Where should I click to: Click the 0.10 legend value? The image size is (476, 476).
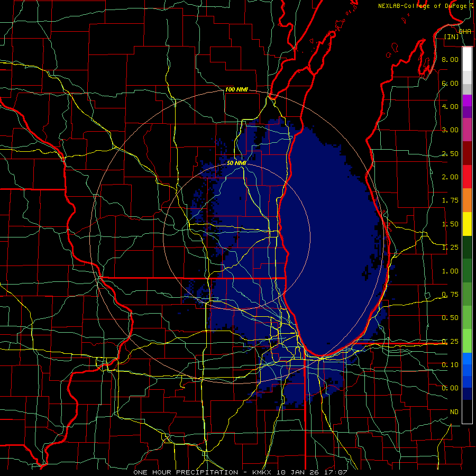[x=450, y=365]
